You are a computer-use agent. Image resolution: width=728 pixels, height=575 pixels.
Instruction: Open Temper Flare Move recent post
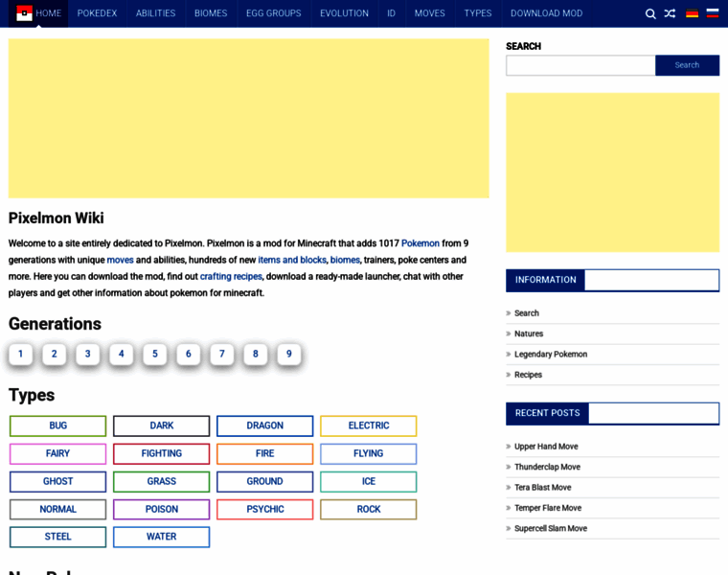(548, 508)
